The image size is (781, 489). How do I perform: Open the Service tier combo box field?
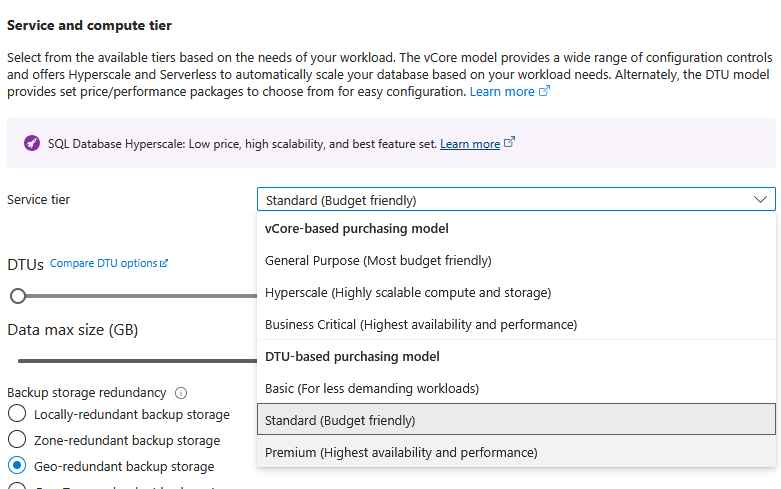point(516,200)
